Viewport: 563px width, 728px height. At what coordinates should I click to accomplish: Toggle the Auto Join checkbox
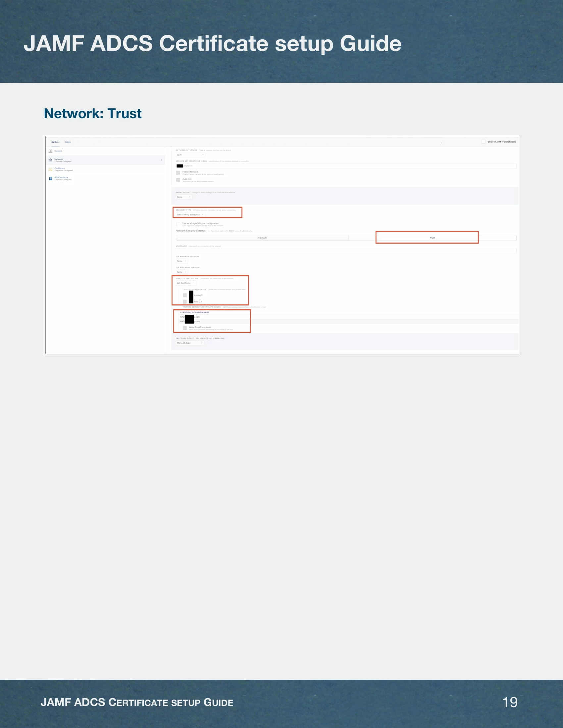(178, 180)
